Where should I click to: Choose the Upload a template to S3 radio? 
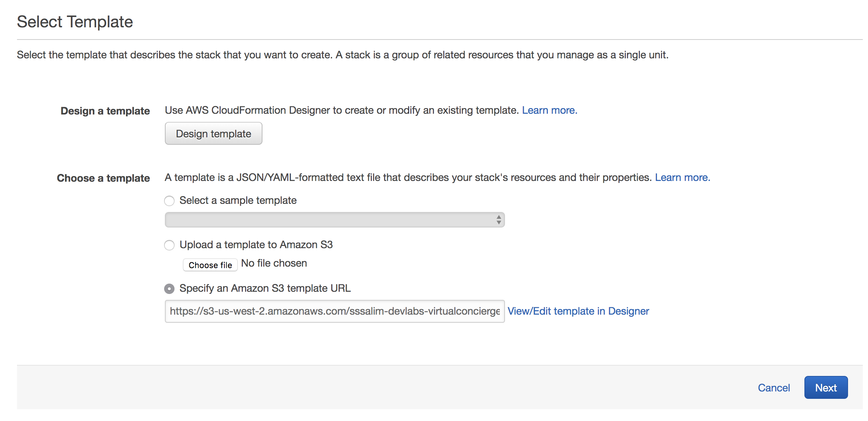(x=169, y=245)
